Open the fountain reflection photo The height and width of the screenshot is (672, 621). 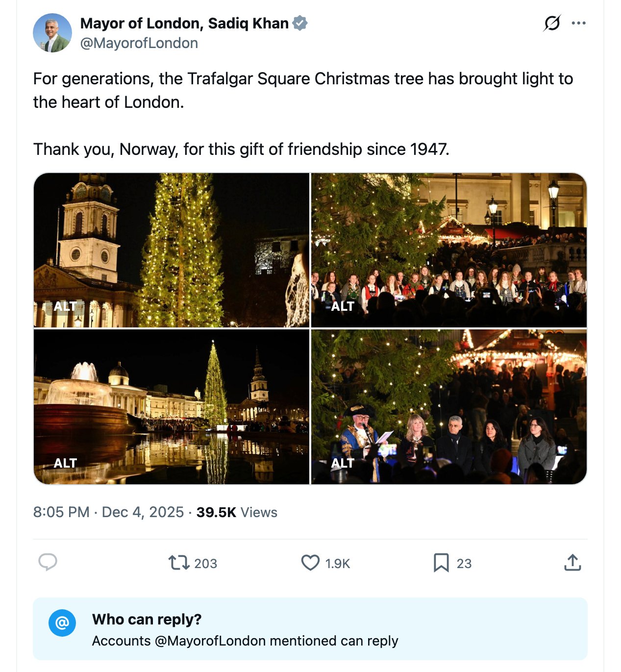tap(172, 407)
